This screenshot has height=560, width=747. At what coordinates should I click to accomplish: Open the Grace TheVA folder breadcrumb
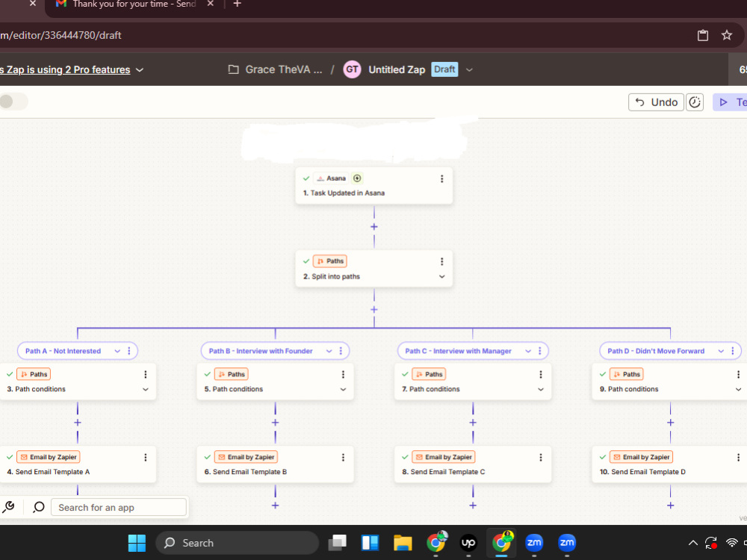pos(276,69)
